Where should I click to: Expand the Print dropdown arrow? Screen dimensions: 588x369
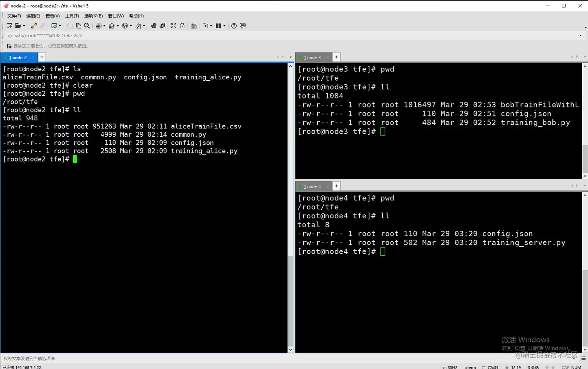(x=104, y=26)
